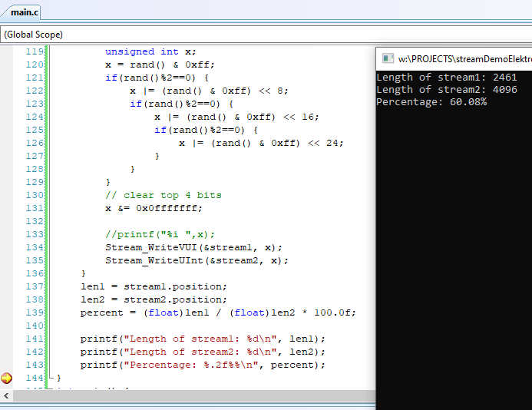Click console output 'Length of stream2: 4096'
The image size is (532, 410).
[x=447, y=90]
